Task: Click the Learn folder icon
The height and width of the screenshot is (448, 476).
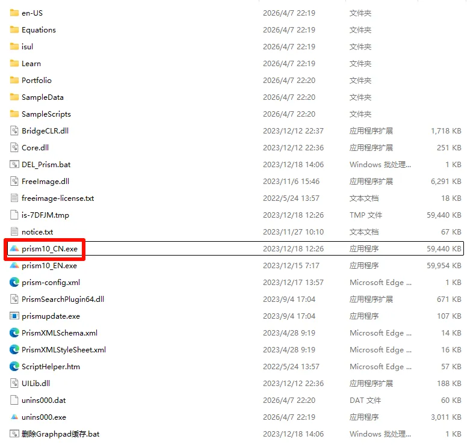Action: (14, 63)
